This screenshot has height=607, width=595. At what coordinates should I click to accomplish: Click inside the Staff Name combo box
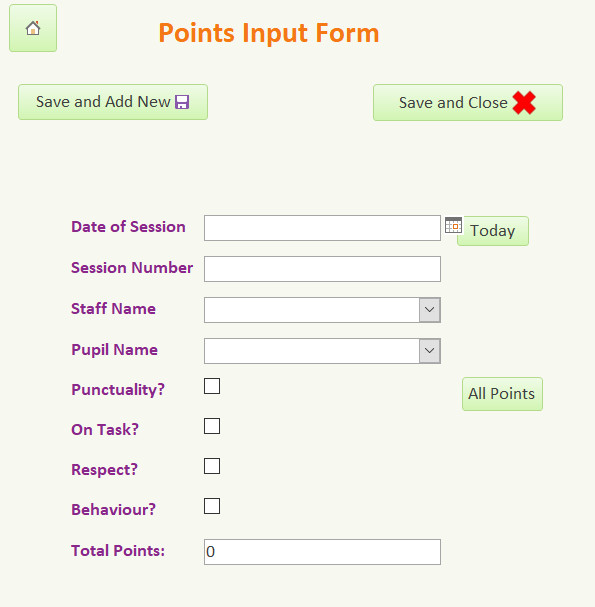click(x=312, y=310)
